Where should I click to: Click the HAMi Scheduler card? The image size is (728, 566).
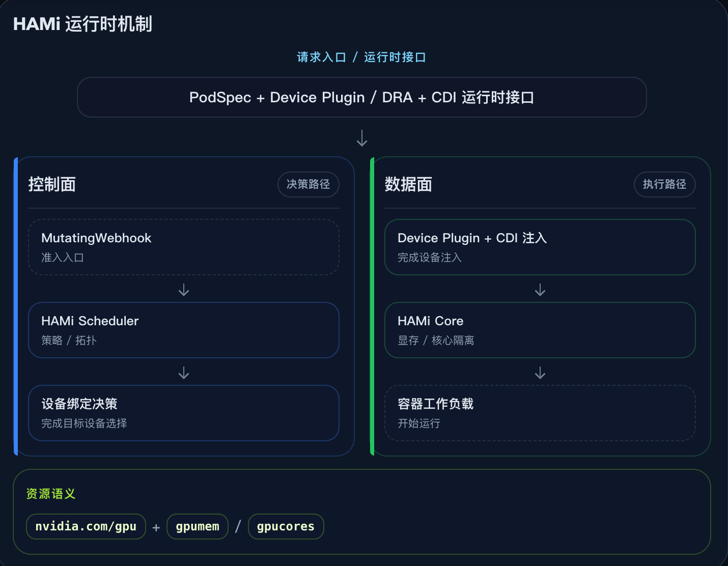pos(184,330)
